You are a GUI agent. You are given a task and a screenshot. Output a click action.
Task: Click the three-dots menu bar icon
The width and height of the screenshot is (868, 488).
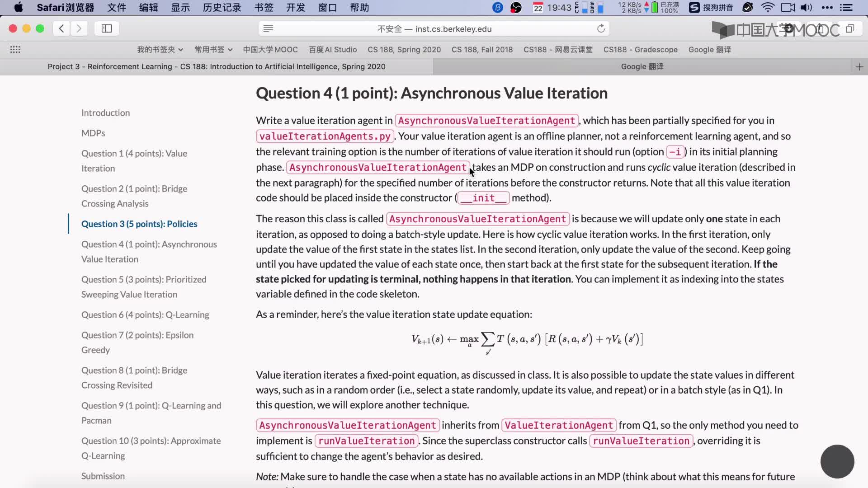coord(827,7)
